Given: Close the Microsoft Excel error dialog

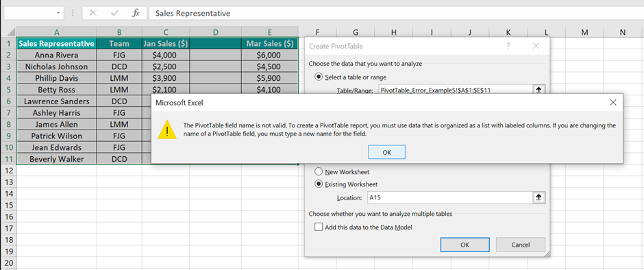Looking at the screenshot, I should [x=612, y=102].
